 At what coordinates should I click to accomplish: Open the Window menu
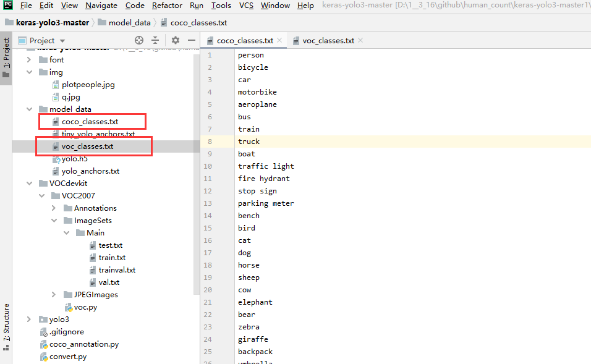pyautogui.click(x=275, y=6)
